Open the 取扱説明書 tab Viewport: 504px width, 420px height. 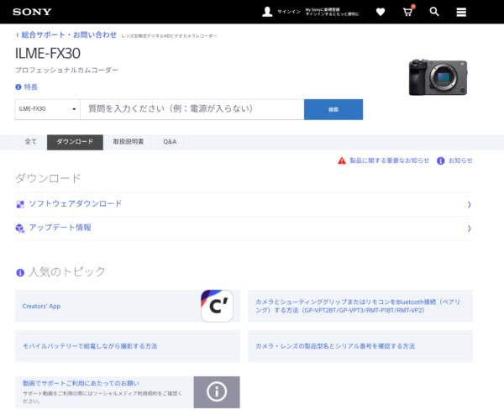[x=129, y=142]
